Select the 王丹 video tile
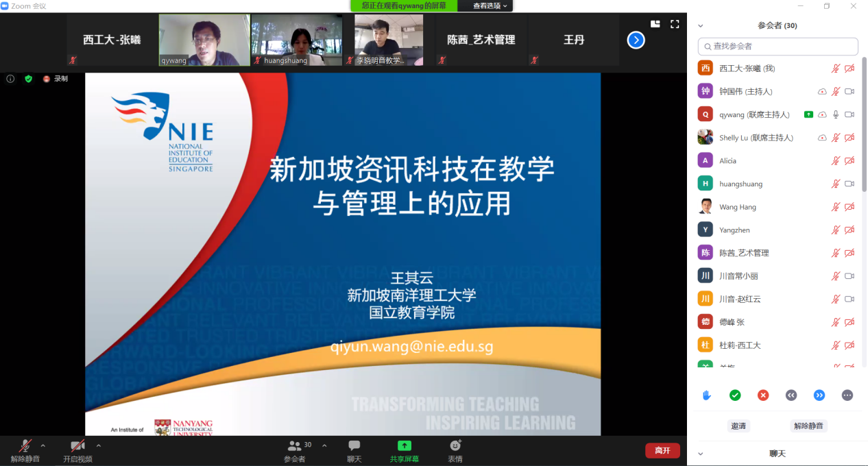 tap(574, 40)
